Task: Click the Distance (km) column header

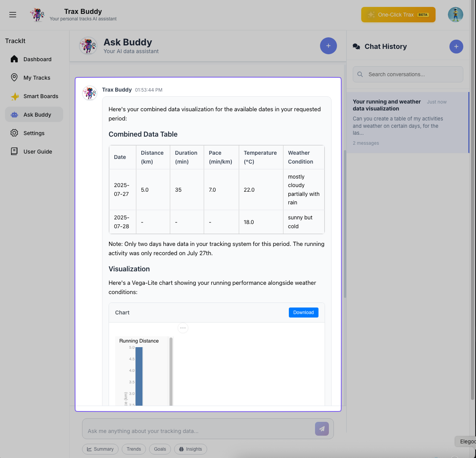Action: click(x=153, y=157)
